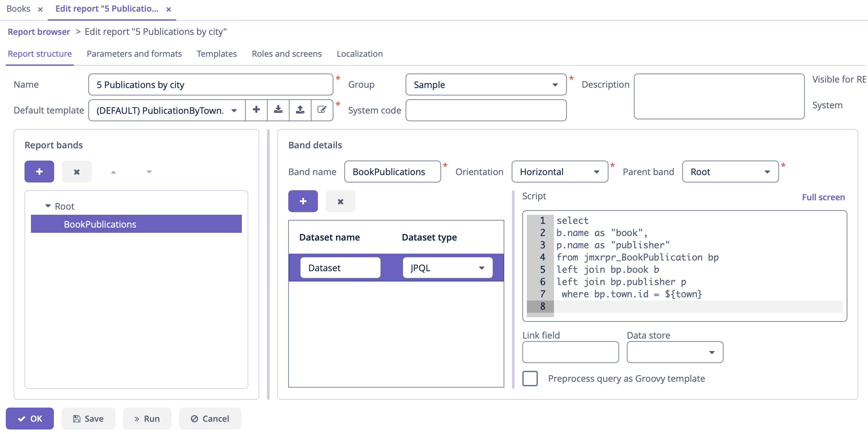Select the BookPublications band in tree
868x434 pixels.
click(x=136, y=224)
